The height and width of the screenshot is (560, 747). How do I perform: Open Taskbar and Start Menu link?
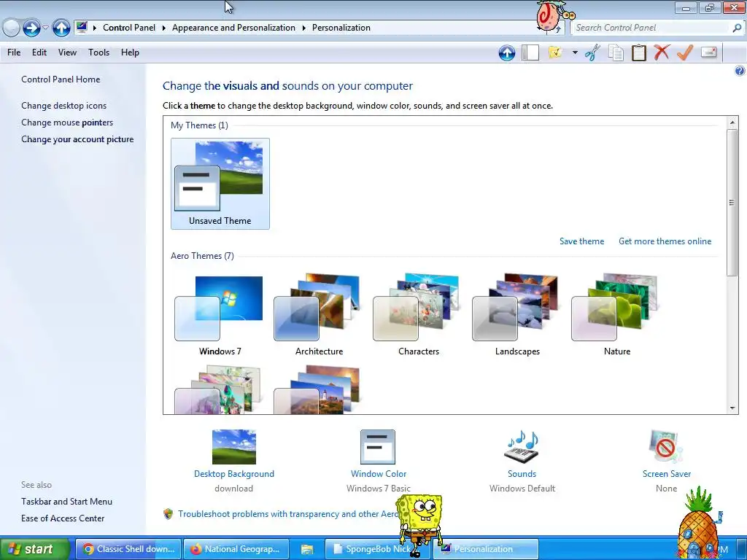click(x=66, y=502)
